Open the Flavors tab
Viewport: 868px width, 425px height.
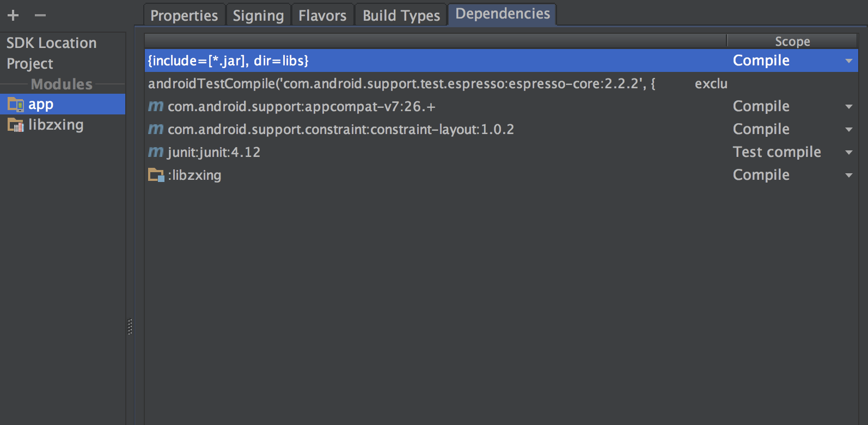click(322, 15)
